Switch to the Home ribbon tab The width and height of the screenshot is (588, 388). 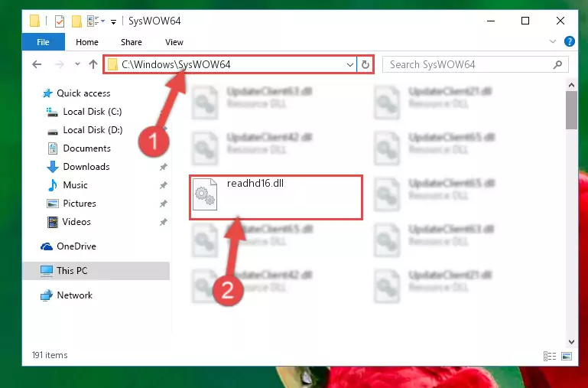tap(87, 42)
